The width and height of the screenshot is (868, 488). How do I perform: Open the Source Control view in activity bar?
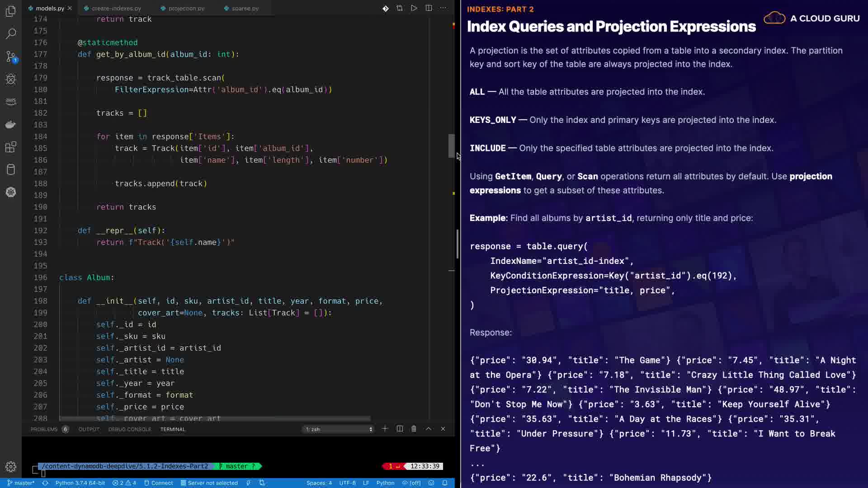11,56
